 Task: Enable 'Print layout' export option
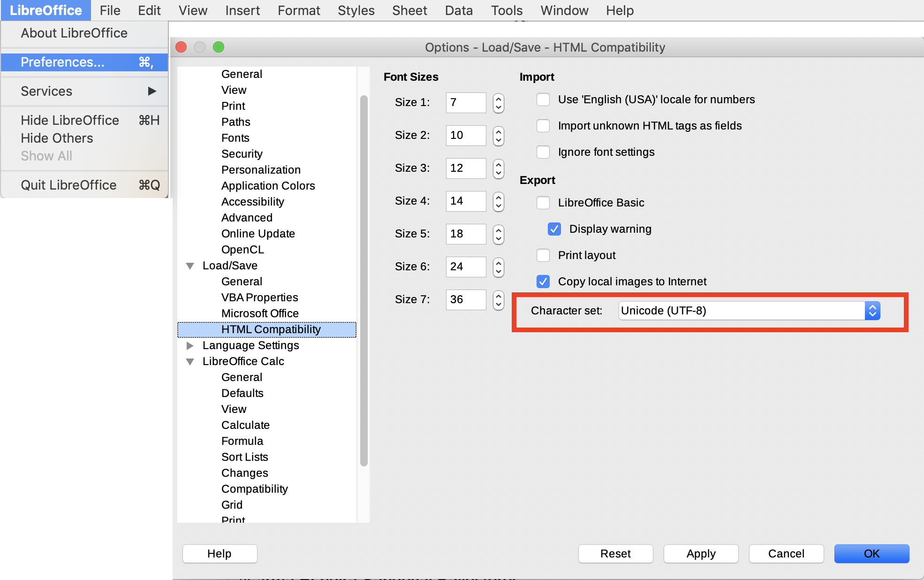[543, 255]
